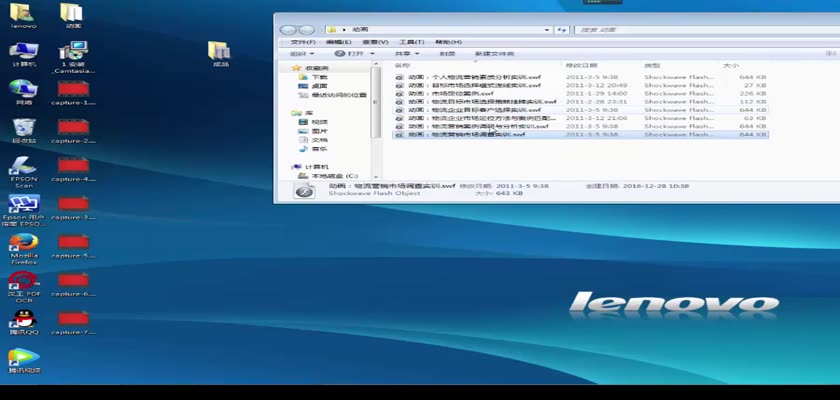The image size is (840, 400).
Task: Select the capture-6 video file icon
Action: (73, 284)
